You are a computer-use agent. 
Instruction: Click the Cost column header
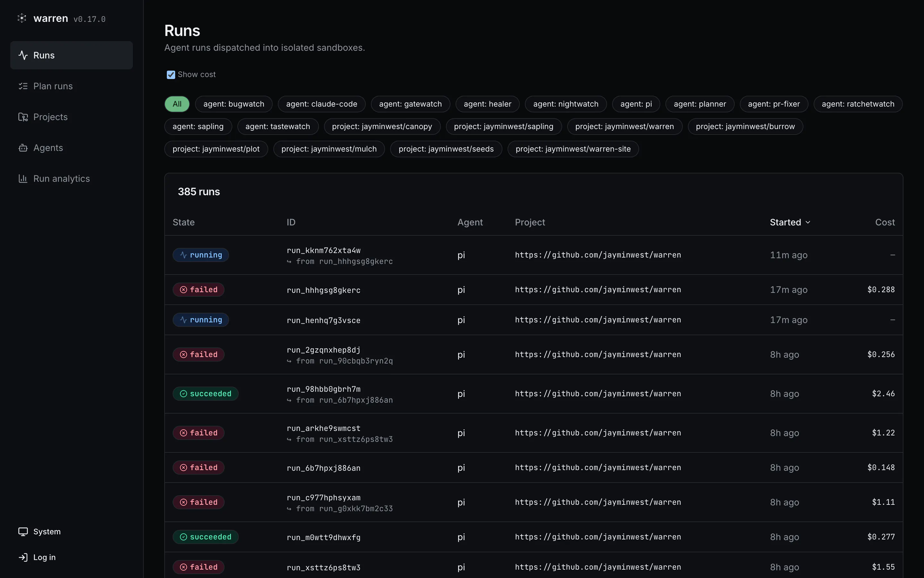pos(885,223)
